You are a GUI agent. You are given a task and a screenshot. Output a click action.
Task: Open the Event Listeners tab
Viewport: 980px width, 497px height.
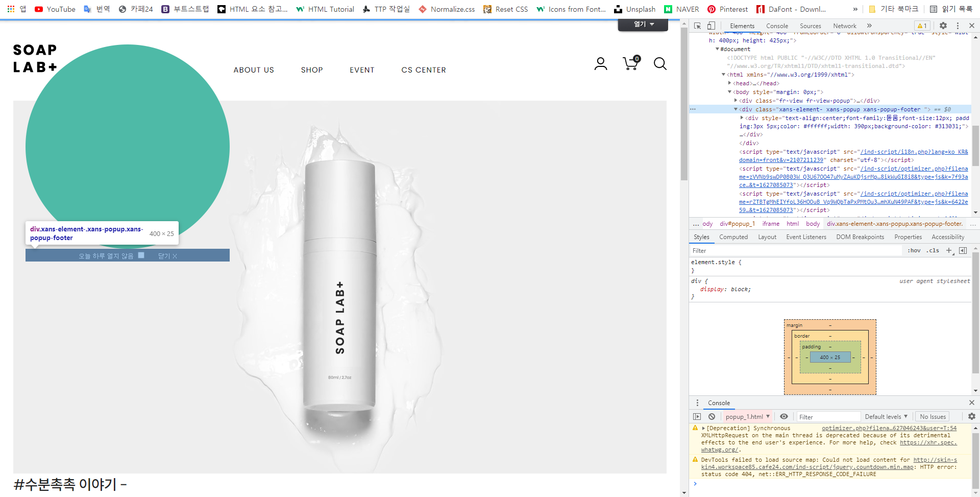coord(806,237)
